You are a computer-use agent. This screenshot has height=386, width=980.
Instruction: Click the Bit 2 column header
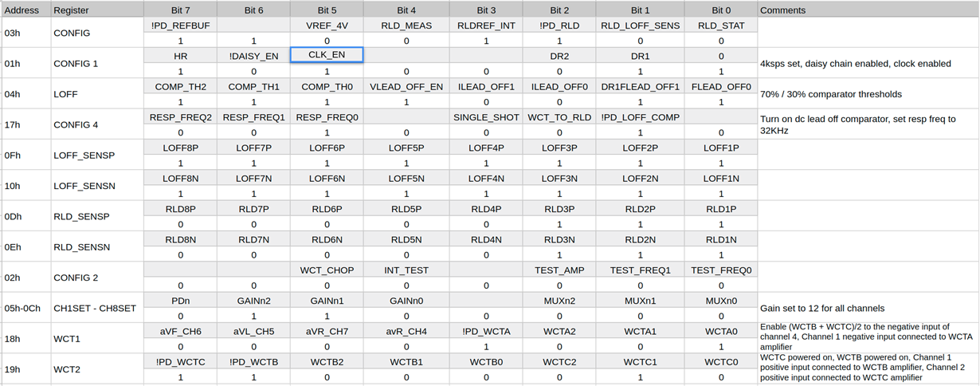click(x=559, y=10)
